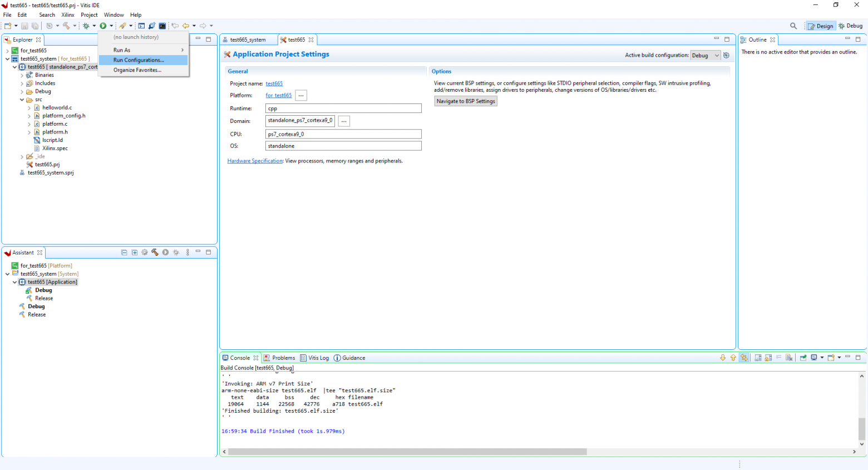
Task: Switch to the Problems tab
Action: 279,358
